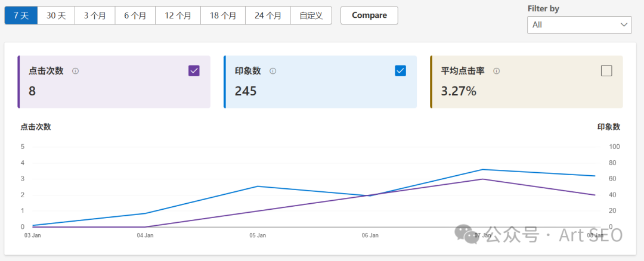This screenshot has height=261, width=644.
Task: Click the Compare button
Action: coord(369,15)
